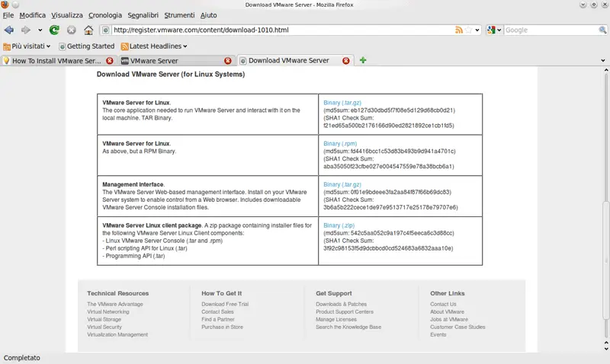Click the vertical scrollbar up arrow
610x364 pixels.
[605, 70]
